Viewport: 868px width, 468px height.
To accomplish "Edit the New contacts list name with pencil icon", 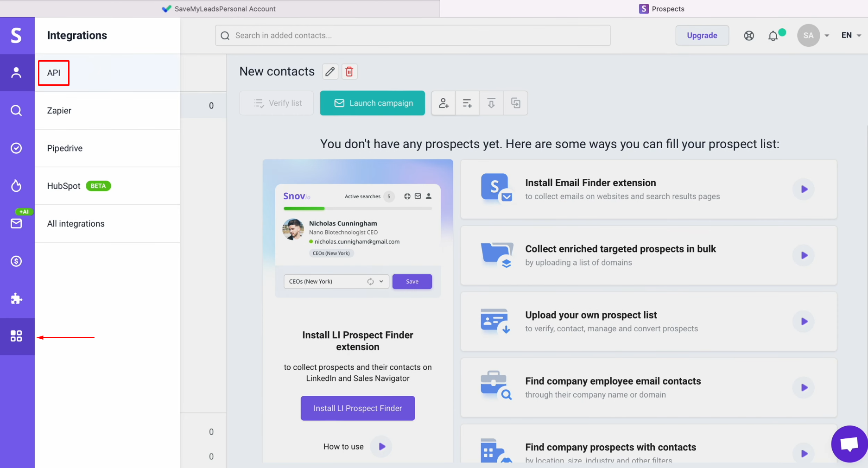I will [330, 72].
